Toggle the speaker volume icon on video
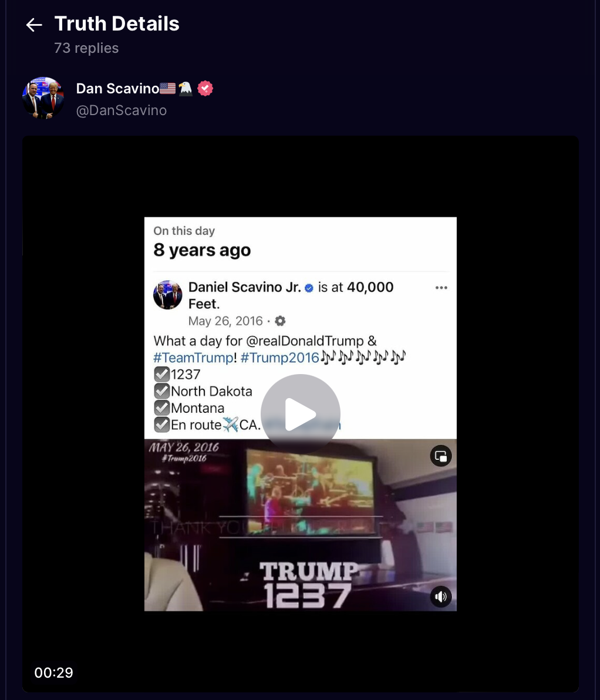Image resolution: width=600 pixels, height=700 pixels. pos(441,597)
